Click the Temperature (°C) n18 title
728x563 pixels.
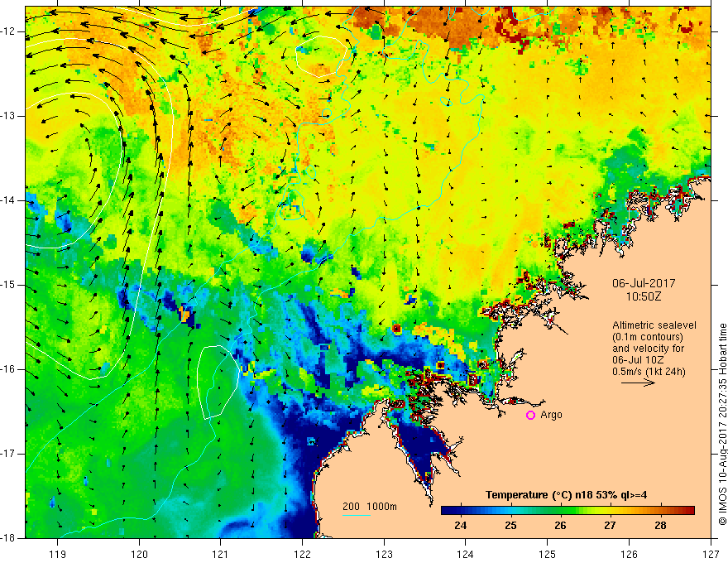tap(566, 495)
